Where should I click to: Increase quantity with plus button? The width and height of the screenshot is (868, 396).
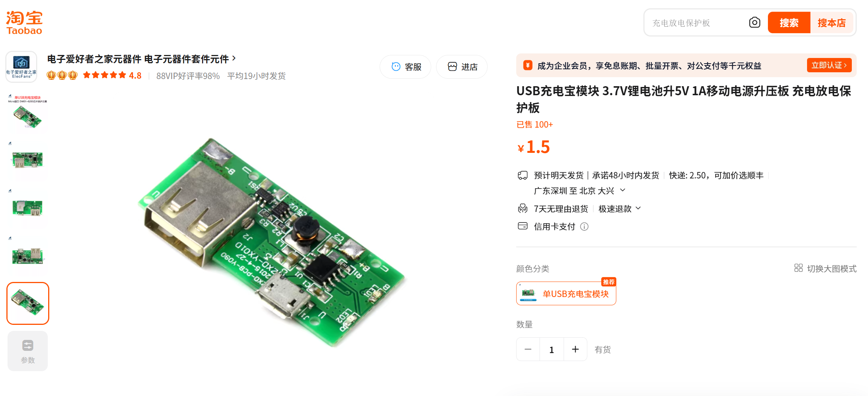tap(575, 349)
